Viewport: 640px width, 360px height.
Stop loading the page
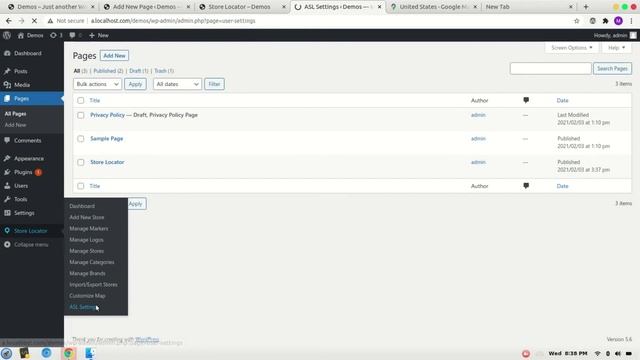tap(34, 21)
